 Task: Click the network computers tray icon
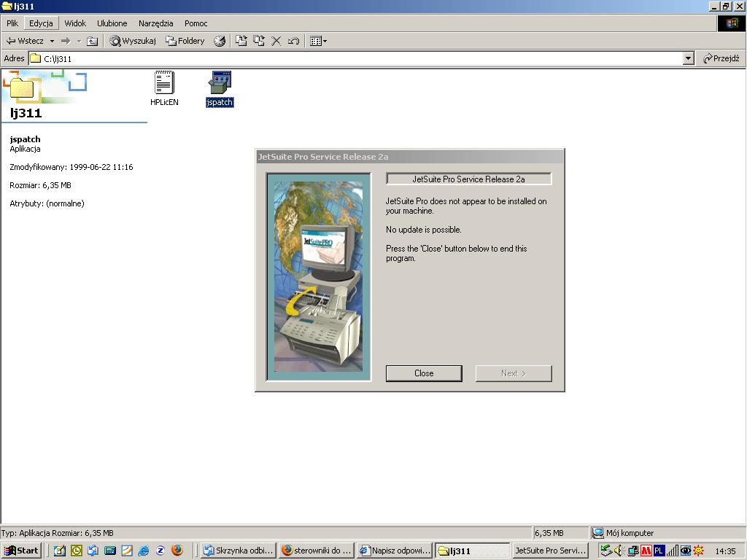click(632, 551)
